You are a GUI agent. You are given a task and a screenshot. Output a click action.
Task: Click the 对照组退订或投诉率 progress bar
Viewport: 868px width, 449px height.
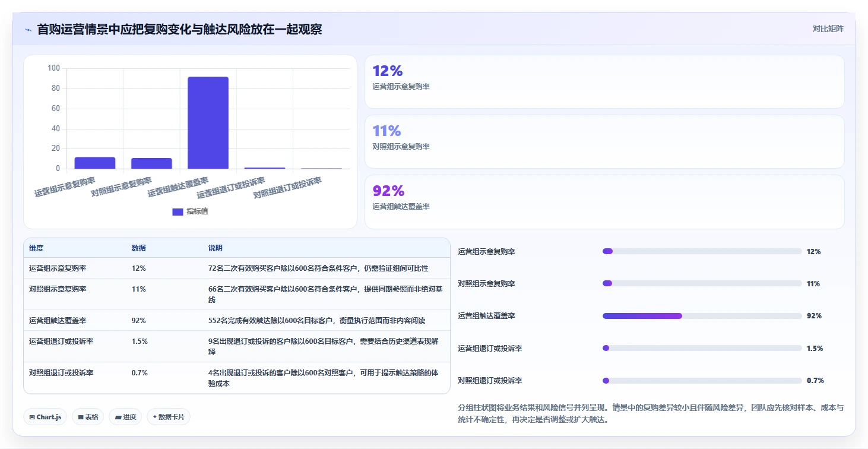[x=702, y=380]
